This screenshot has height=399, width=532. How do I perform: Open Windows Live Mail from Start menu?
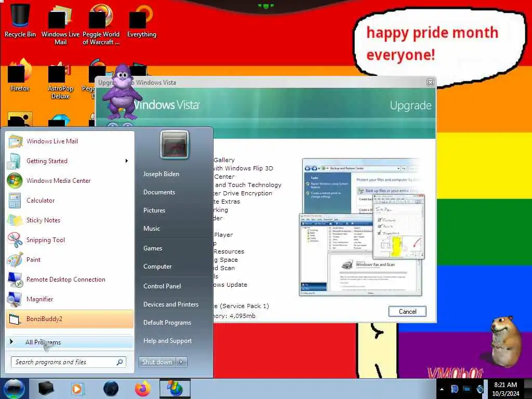[x=70, y=141]
